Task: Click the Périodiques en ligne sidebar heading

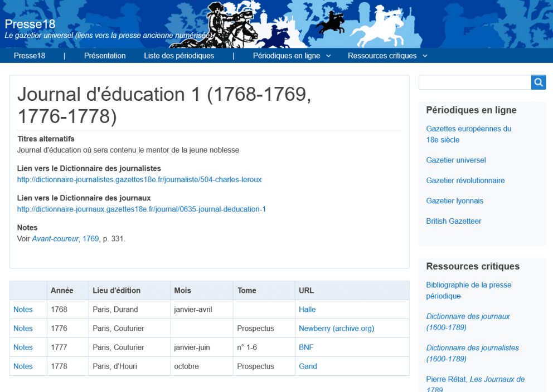Action: 471,110
